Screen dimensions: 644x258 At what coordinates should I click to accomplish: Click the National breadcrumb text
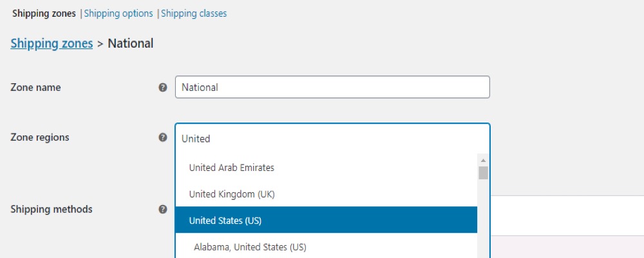point(131,43)
